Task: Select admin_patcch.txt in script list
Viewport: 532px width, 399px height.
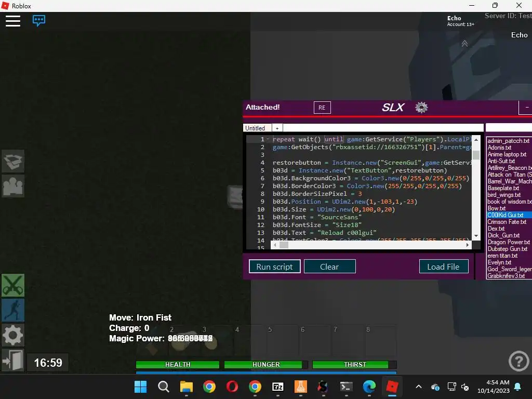Action: [509, 141]
